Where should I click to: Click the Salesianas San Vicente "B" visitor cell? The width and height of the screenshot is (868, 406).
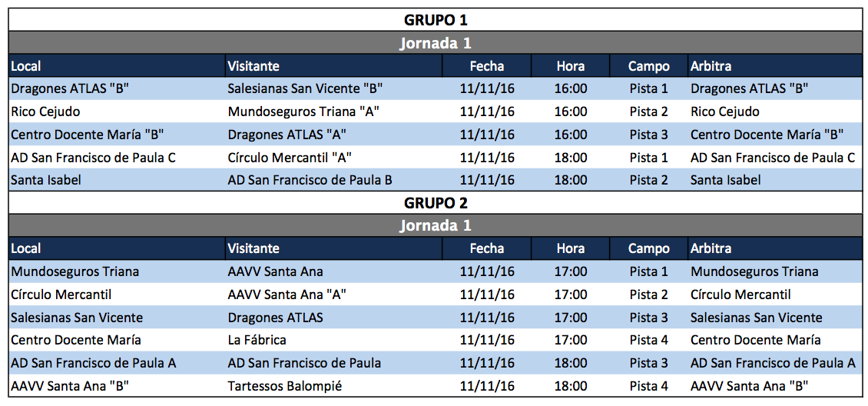coord(305,88)
